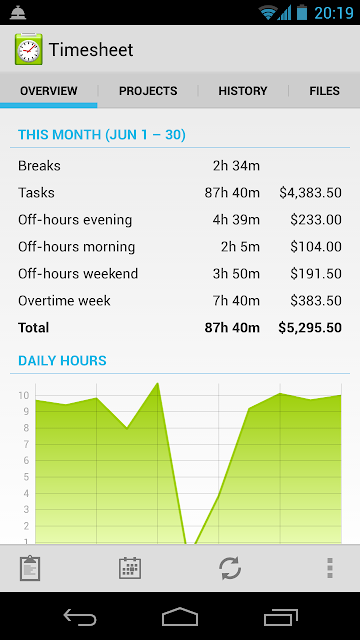Tap the Timesheet clock app icon
Viewport: 360px width, 640px height.
(x=29, y=49)
